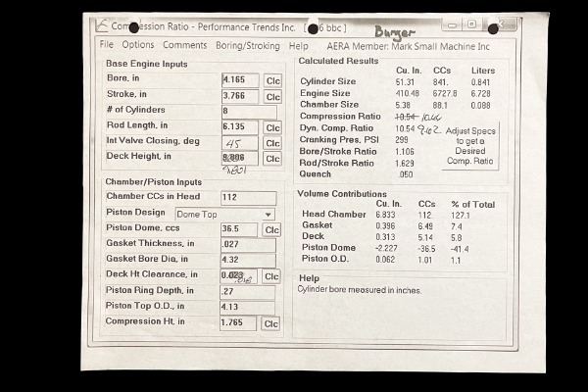Maximize the Compression Ratio window

pyautogui.click(x=471, y=24)
